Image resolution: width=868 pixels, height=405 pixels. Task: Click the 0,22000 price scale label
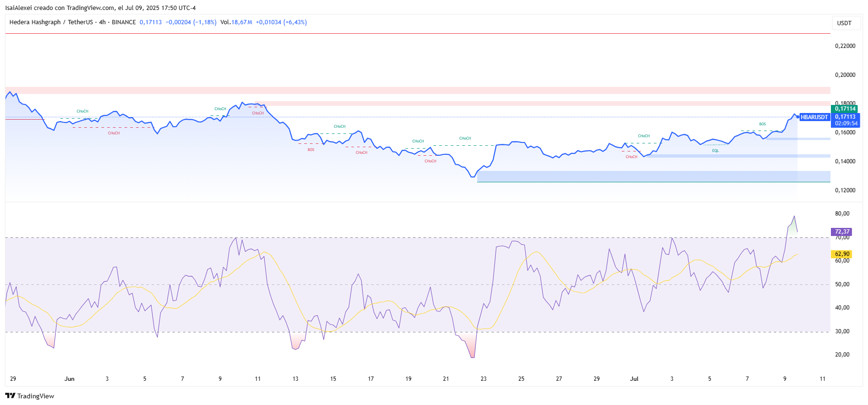tap(845, 46)
